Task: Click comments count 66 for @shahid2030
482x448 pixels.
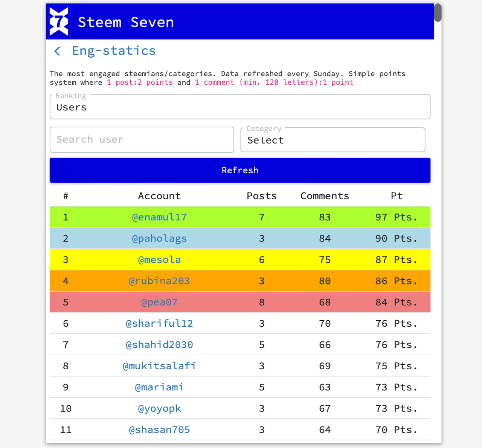Action: point(325,345)
